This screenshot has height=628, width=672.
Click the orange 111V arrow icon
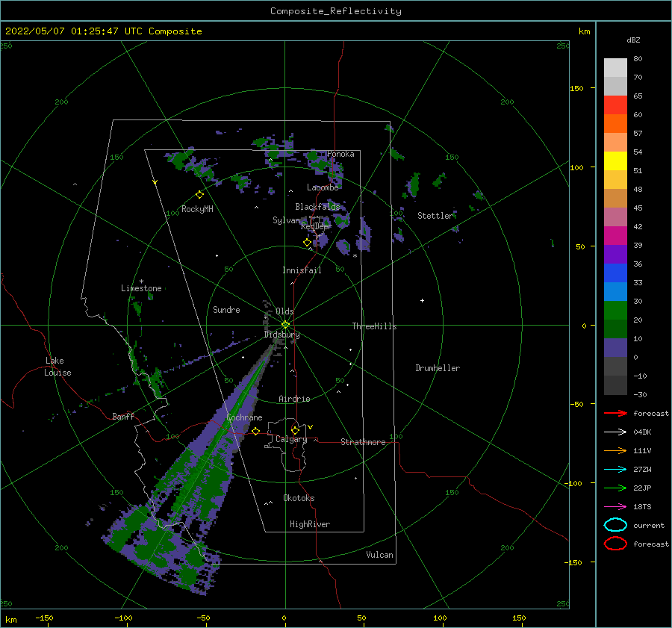(615, 450)
